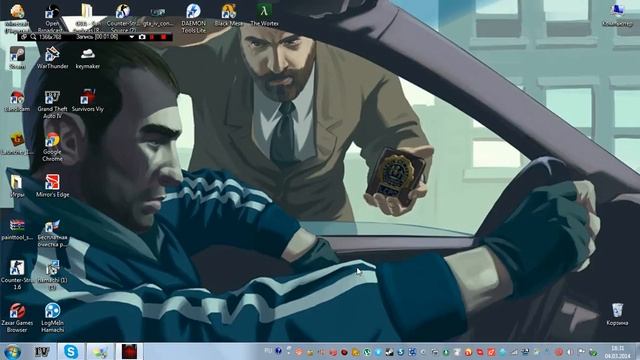
Task: Launch Steam desktop shortcut
Action: click(17, 58)
